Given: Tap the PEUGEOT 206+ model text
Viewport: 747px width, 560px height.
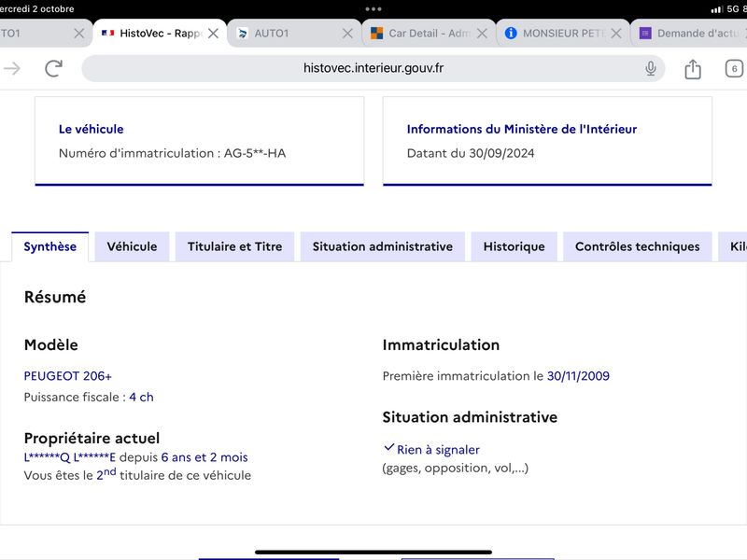Looking at the screenshot, I should click(x=67, y=376).
